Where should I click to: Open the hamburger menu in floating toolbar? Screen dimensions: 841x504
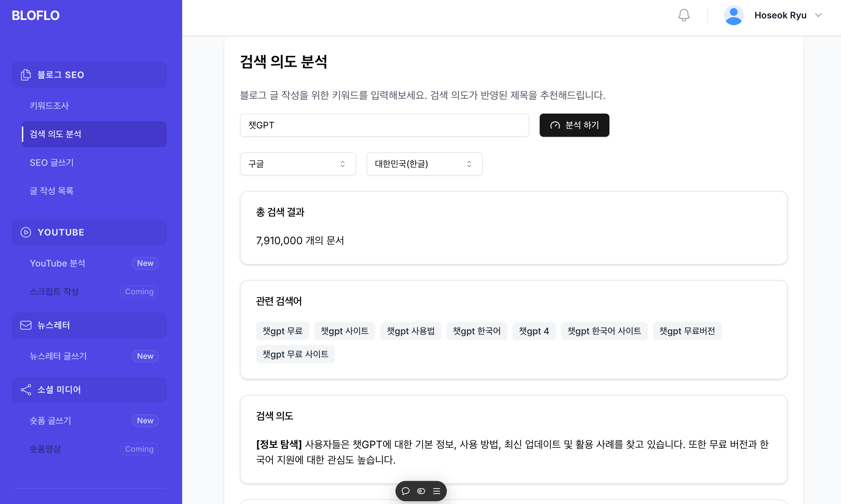(x=436, y=491)
